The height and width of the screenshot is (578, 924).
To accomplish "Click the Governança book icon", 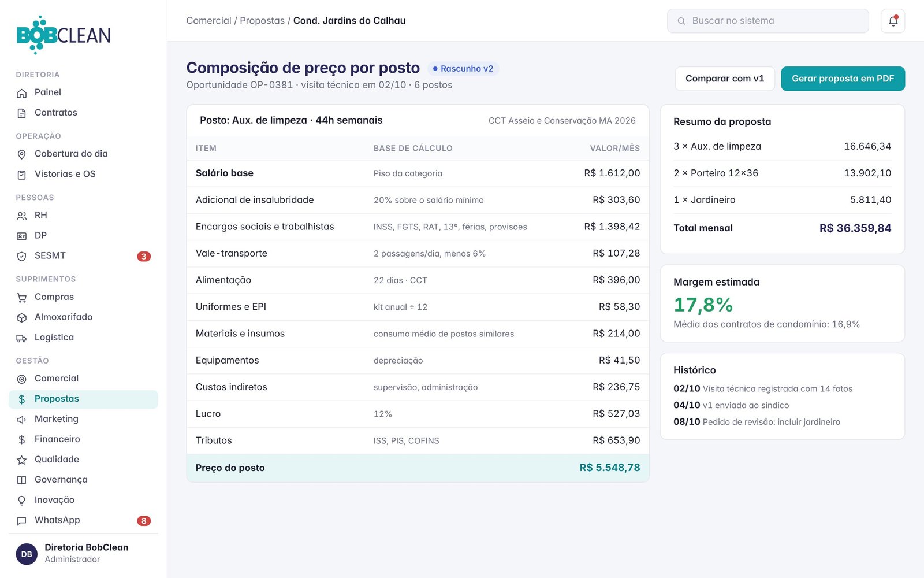I will [x=21, y=480].
